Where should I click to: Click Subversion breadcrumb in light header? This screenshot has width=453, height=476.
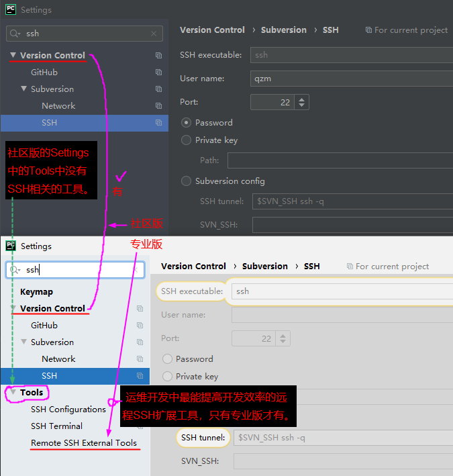click(x=265, y=267)
